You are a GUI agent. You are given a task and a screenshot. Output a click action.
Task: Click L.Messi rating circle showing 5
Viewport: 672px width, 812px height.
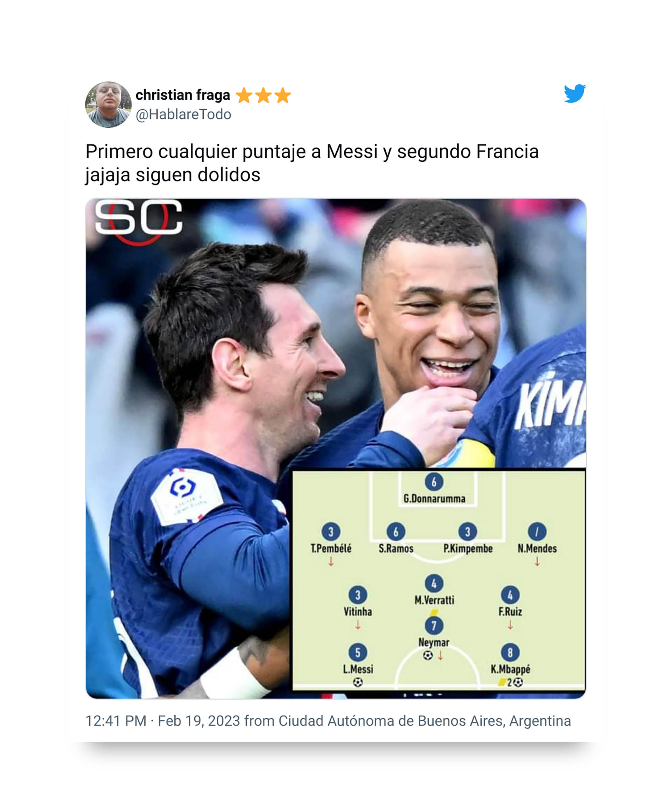pyautogui.click(x=357, y=653)
